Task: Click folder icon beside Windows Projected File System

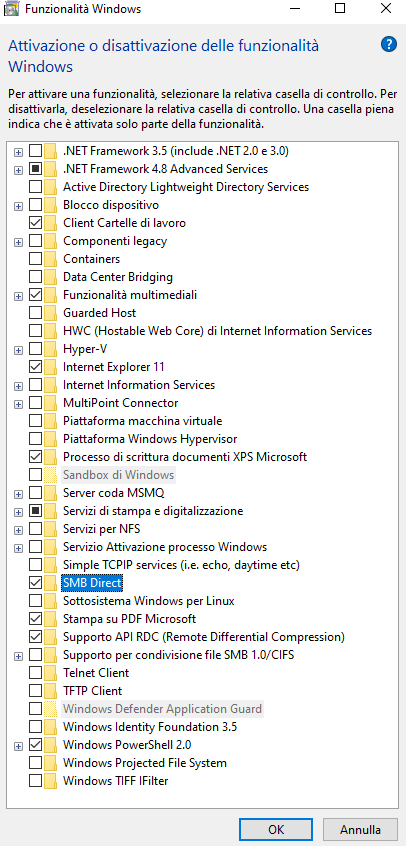Action: (51, 763)
